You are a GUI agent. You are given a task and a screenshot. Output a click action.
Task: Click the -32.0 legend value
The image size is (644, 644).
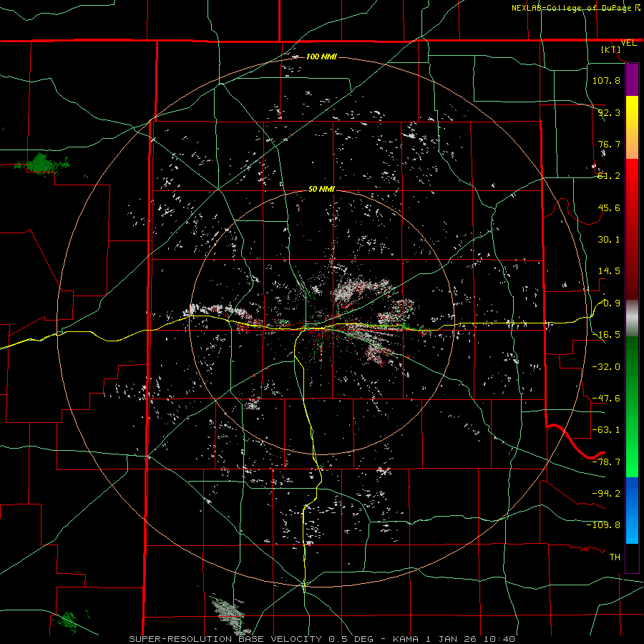coord(606,367)
